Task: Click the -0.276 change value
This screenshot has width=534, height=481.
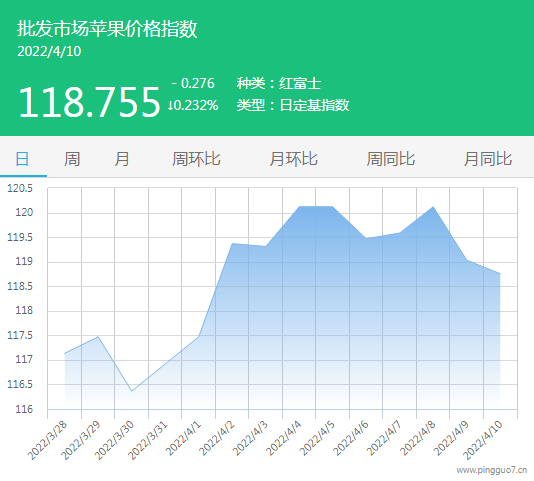Action: click(193, 83)
